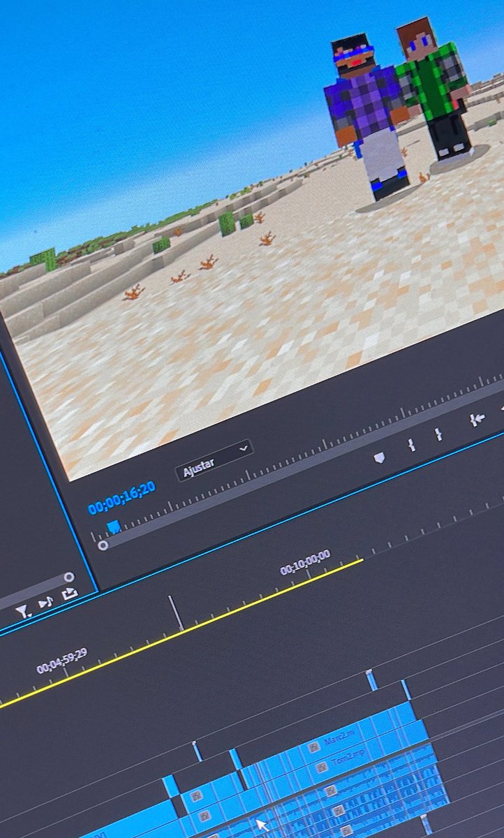Click the blue playhead in monitor scrub bar
Image resolution: width=504 pixels, height=838 pixels.
[x=113, y=526]
